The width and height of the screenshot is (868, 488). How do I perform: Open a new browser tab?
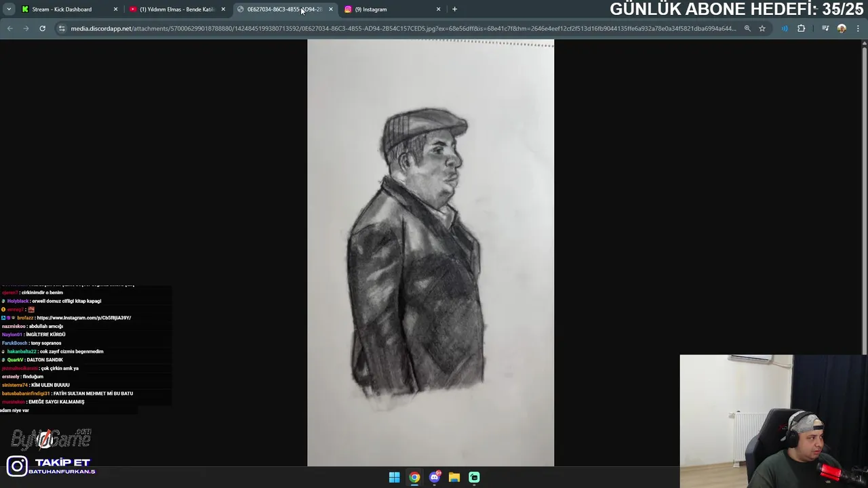454,9
